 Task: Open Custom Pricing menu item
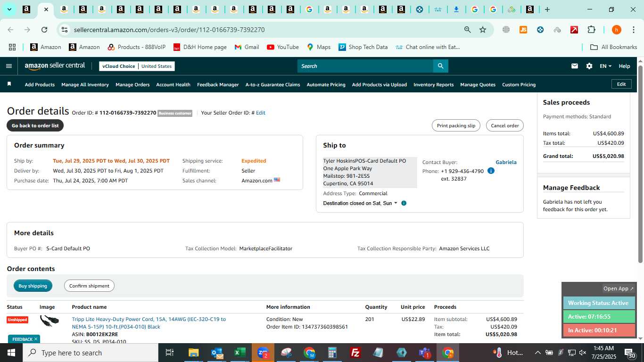(x=519, y=84)
